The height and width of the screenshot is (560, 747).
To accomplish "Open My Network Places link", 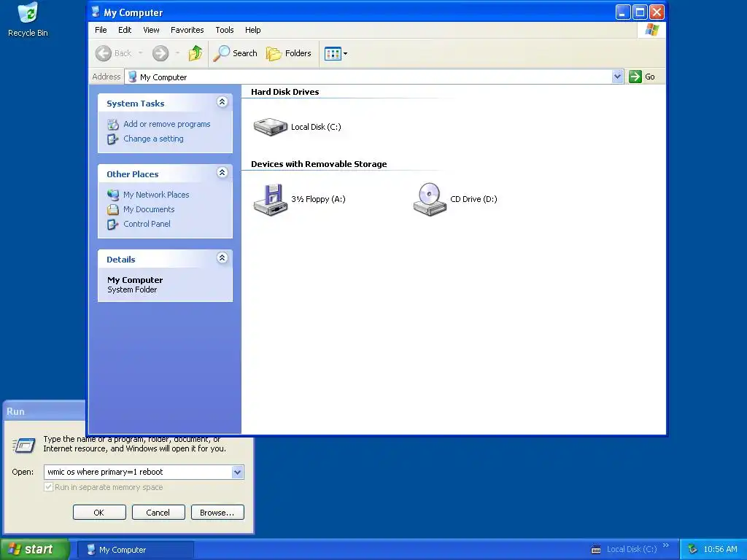I will (156, 195).
